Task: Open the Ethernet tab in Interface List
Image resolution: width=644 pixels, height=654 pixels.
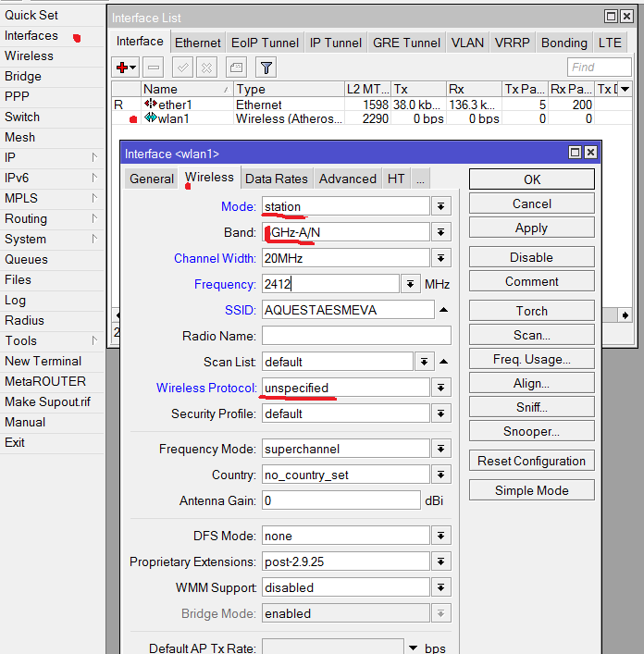Action: pyautogui.click(x=198, y=43)
